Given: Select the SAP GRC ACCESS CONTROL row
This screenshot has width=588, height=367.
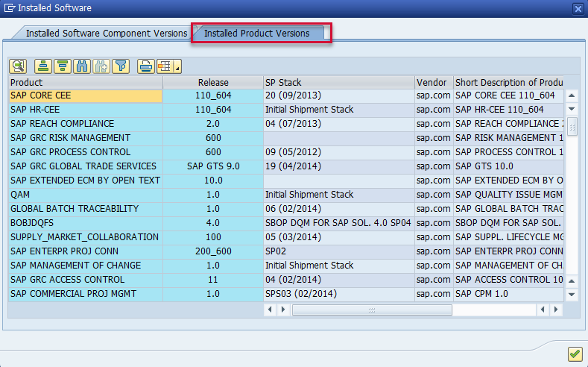Looking at the screenshot, I should pyautogui.click(x=85, y=280).
